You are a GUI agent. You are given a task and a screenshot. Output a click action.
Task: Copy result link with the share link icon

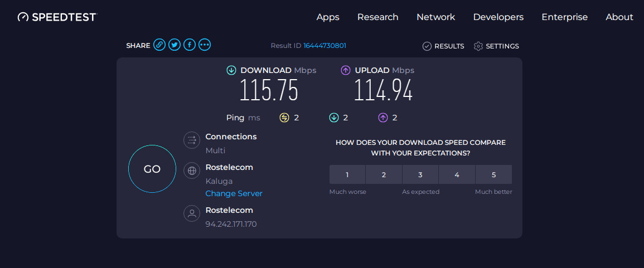tap(159, 45)
